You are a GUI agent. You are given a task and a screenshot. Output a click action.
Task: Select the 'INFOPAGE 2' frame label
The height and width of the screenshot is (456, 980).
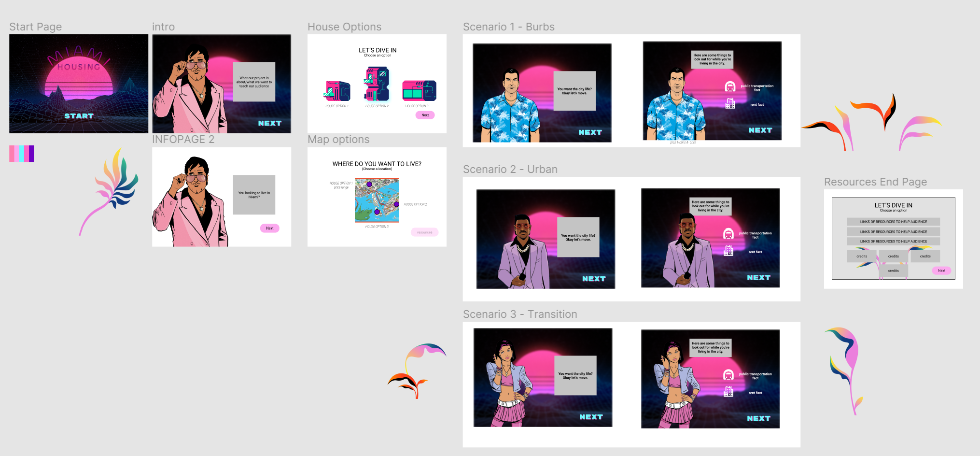183,140
